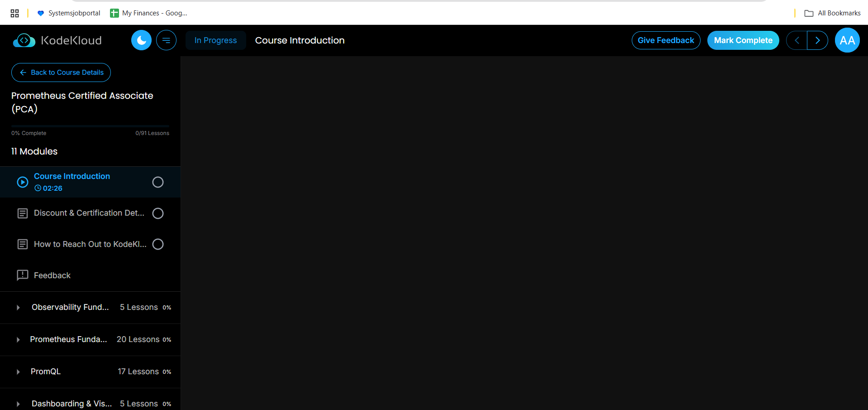
Task: Click the 02:26 lesson duration
Action: [x=48, y=188]
